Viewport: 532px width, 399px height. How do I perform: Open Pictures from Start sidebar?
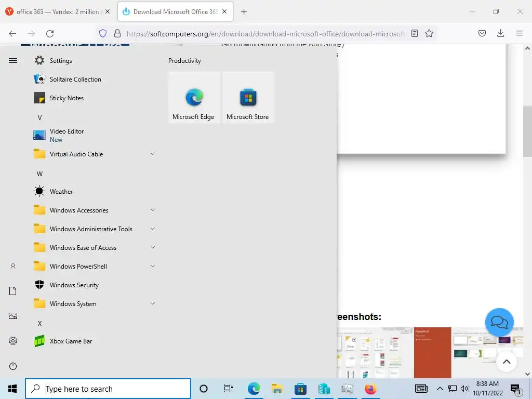point(13,316)
